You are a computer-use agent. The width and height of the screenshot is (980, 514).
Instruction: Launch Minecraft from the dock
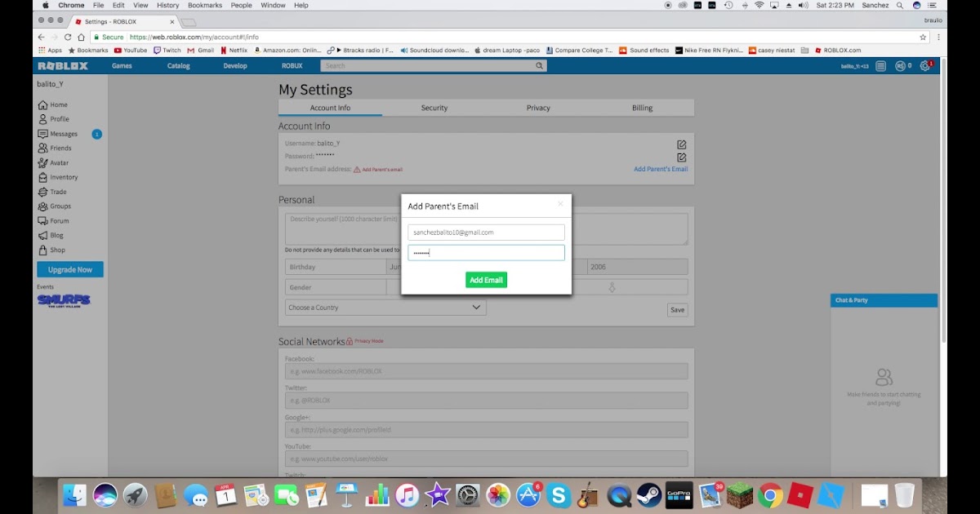[740, 494]
